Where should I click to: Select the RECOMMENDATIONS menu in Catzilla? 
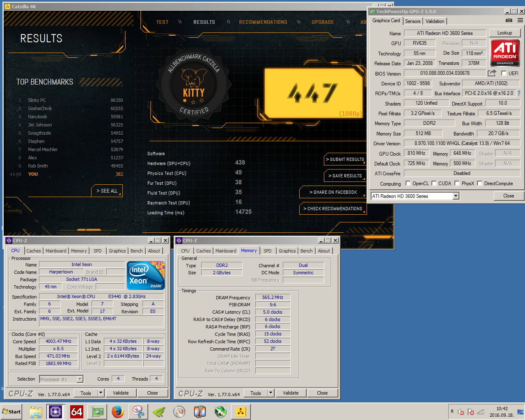point(263,22)
